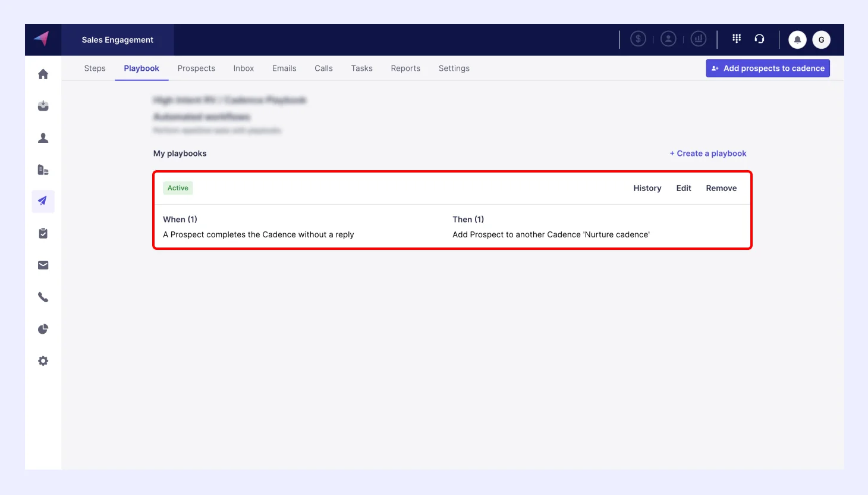Viewport: 868px width, 495px height.
Task: Select the paper plane Cadence icon in sidebar
Action: pos(42,201)
